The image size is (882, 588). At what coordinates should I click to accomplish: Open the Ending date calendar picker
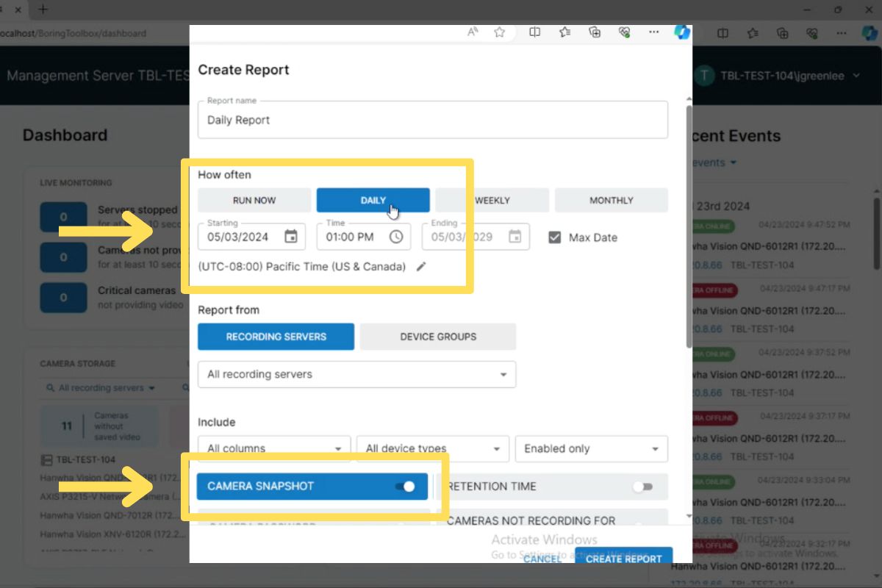517,236
